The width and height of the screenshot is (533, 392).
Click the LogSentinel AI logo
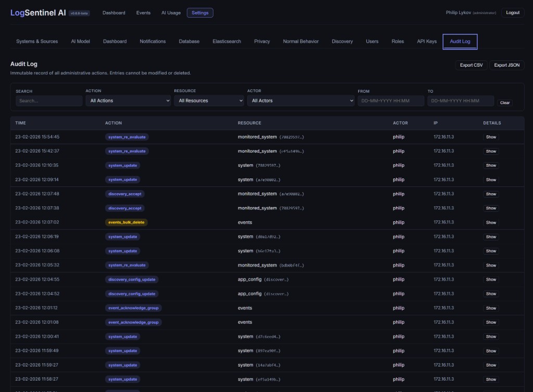(38, 12)
